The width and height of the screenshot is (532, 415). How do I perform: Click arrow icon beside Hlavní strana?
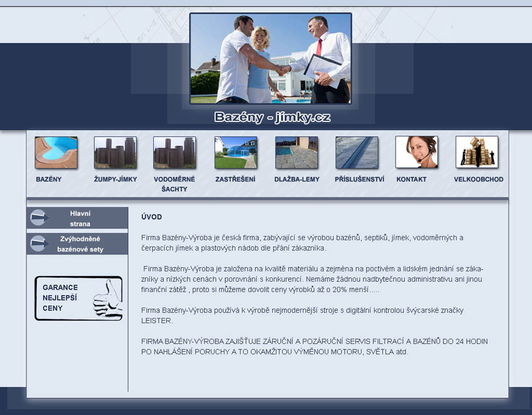tap(39, 217)
